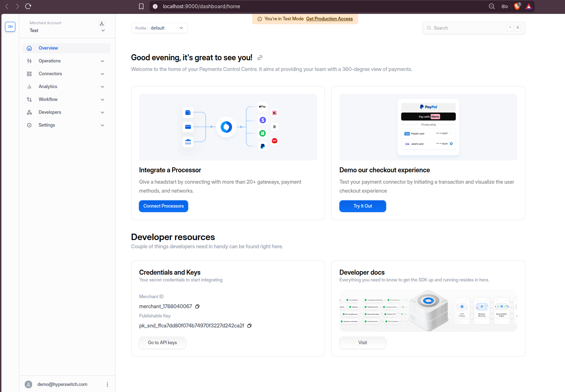This screenshot has width=565, height=392.
Task: Open the Brave Shields icon
Action: pos(517,6)
